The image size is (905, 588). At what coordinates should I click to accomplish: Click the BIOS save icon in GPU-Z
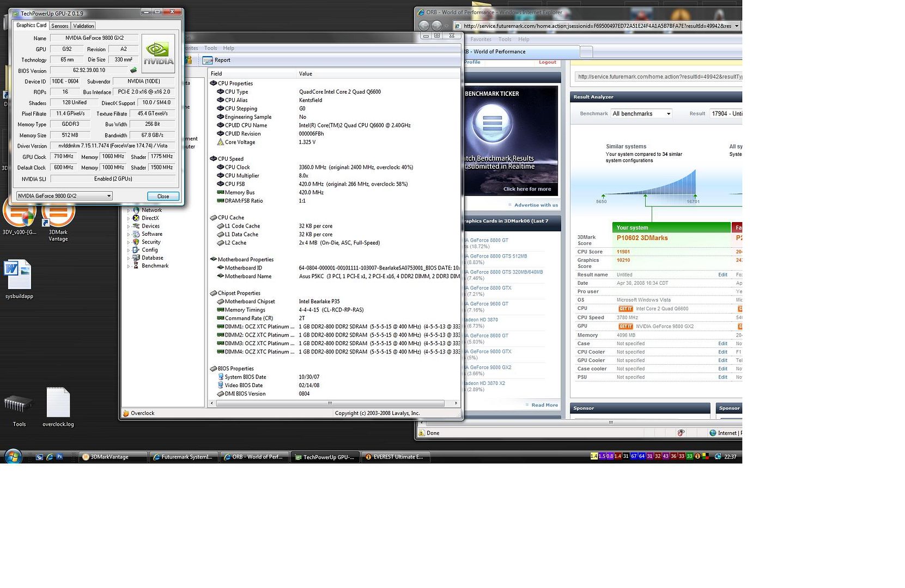click(133, 70)
